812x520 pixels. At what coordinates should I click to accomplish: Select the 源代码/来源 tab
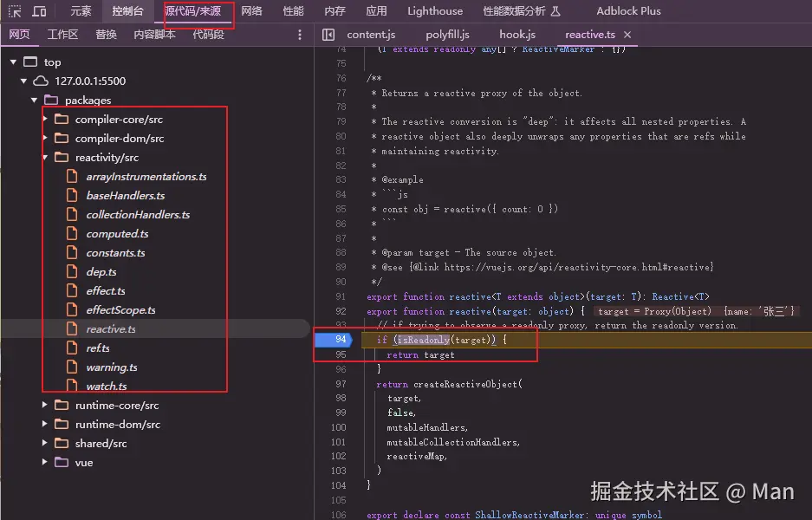pos(192,11)
